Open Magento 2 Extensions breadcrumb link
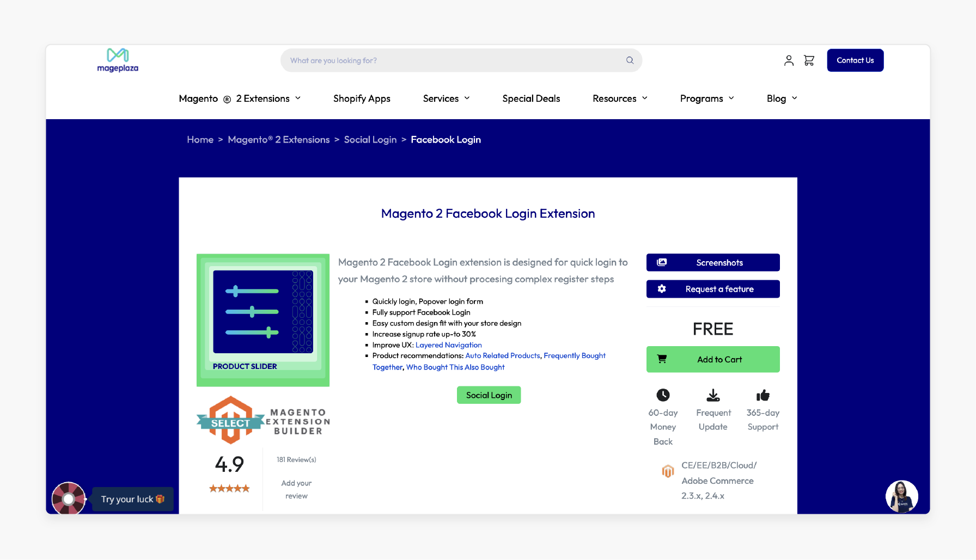Image resolution: width=976 pixels, height=560 pixels. (x=279, y=140)
